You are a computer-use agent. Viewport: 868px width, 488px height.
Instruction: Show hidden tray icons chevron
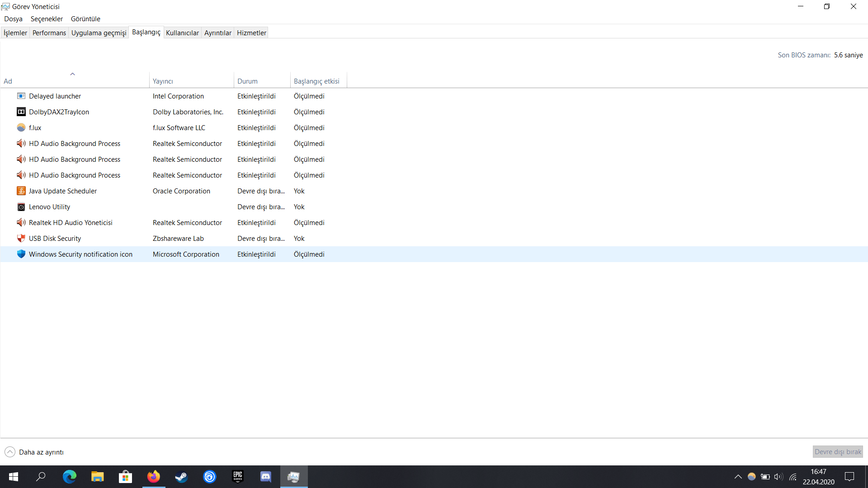click(x=738, y=477)
